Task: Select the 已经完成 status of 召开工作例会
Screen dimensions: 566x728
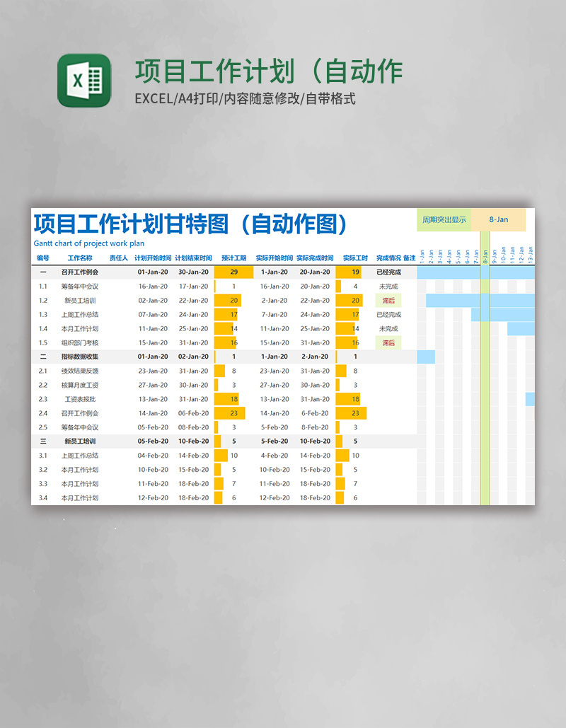Action: (x=391, y=272)
